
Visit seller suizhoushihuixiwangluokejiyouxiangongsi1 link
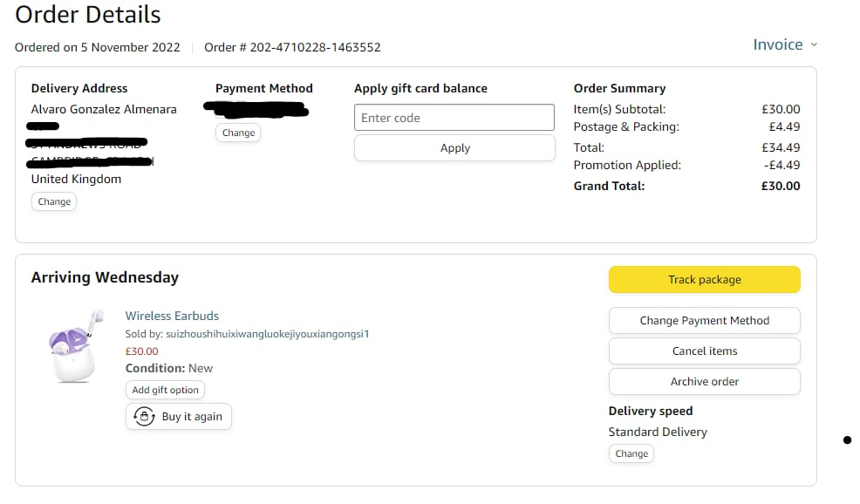tap(265, 334)
